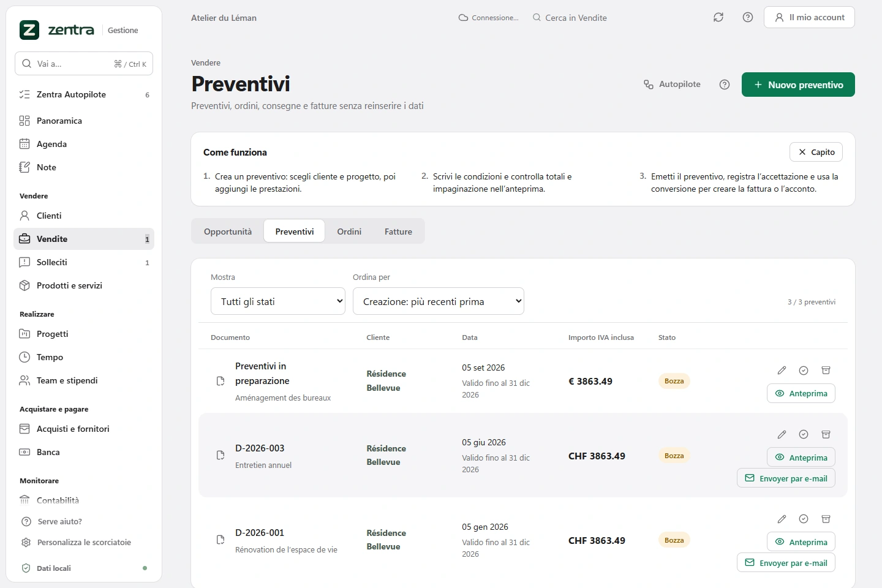Click the Zentra logo icon

[29, 30]
